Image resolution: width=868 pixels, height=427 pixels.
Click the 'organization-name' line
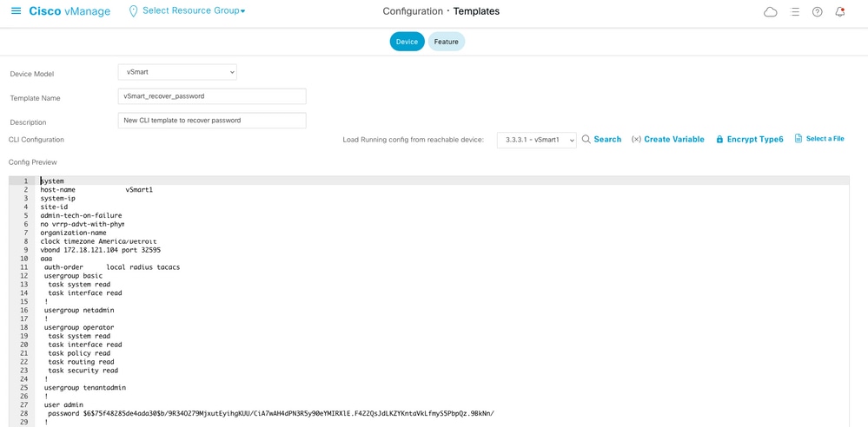74,233
